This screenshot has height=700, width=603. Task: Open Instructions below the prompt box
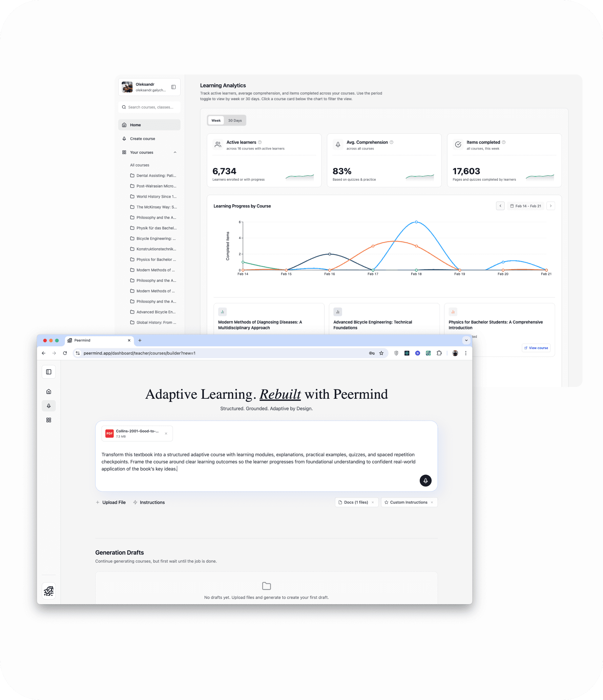coord(149,502)
